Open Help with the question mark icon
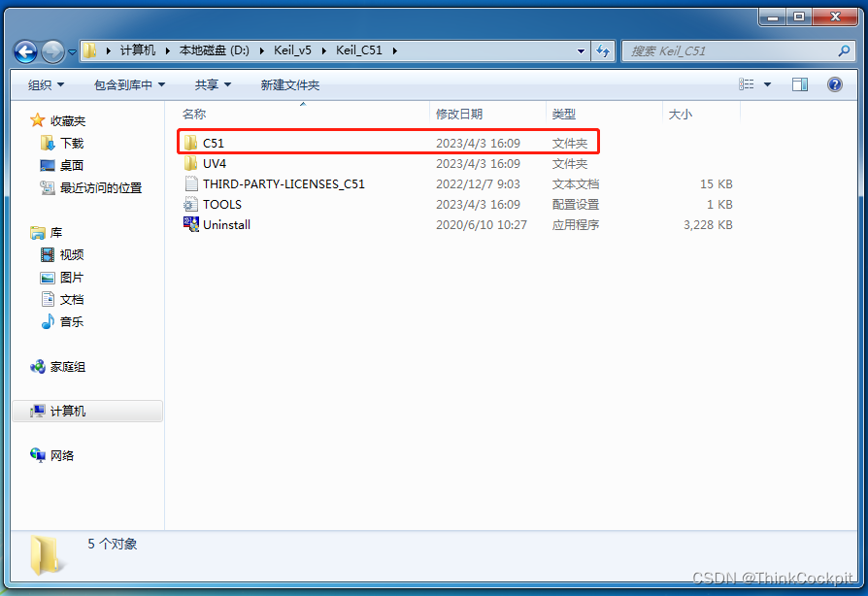This screenshot has height=596, width=868. (x=835, y=84)
